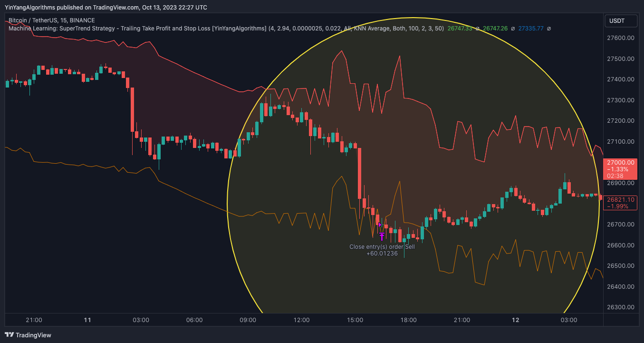Screen dimensions: 644x343
Task: Click the 27600.00 price axis label
Action: coord(621,38)
